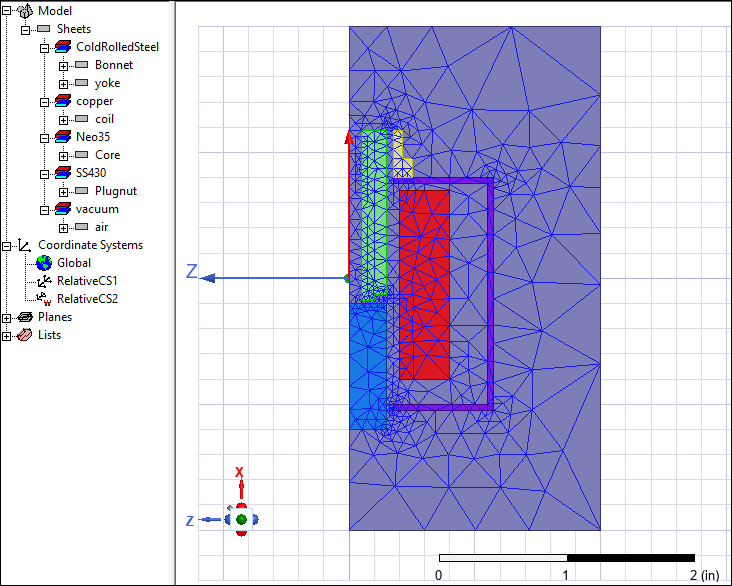Click the Plugnut sheet icon
The width and height of the screenshot is (732, 586).
coord(82,191)
